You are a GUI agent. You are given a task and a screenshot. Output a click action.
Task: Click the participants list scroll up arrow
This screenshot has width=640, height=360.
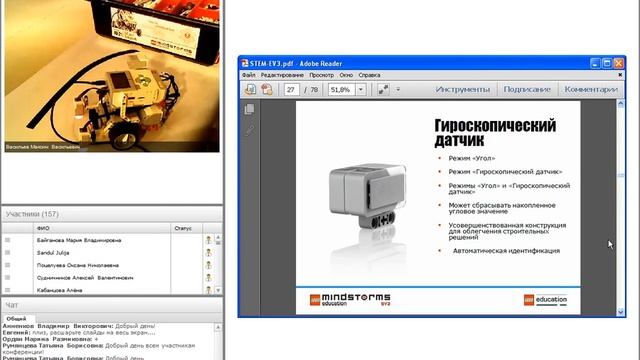tap(218, 237)
